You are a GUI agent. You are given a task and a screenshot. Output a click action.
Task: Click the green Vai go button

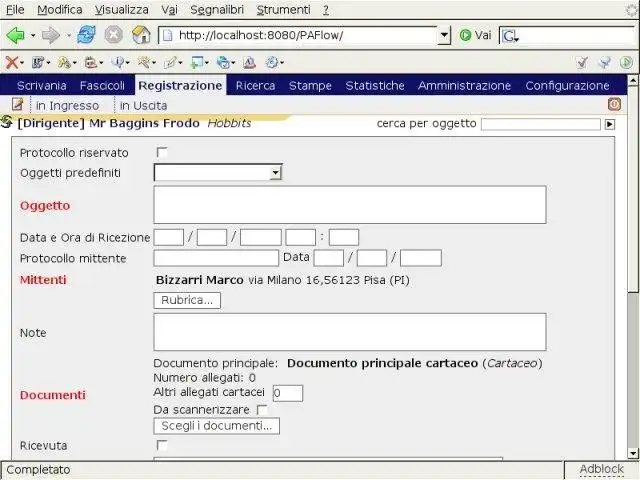[475, 35]
